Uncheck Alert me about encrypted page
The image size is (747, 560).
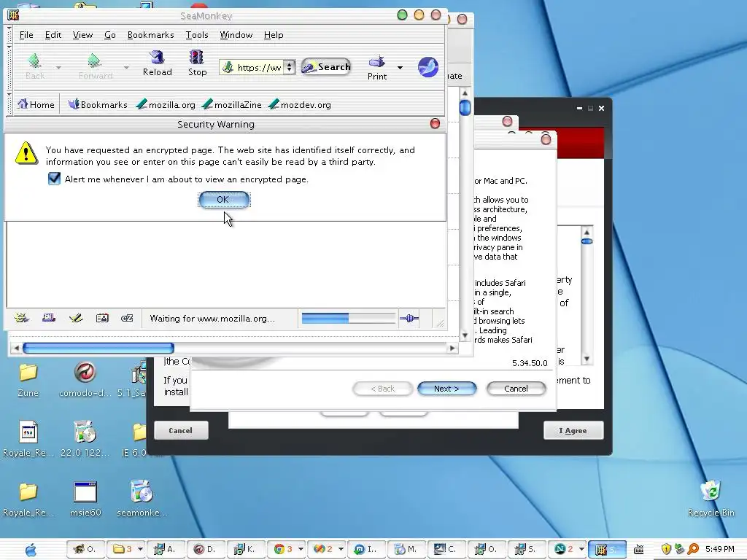pyautogui.click(x=54, y=179)
